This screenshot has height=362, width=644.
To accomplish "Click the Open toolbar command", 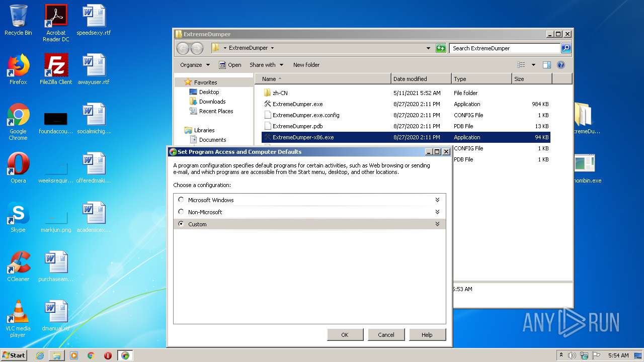I will pos(230,65).
